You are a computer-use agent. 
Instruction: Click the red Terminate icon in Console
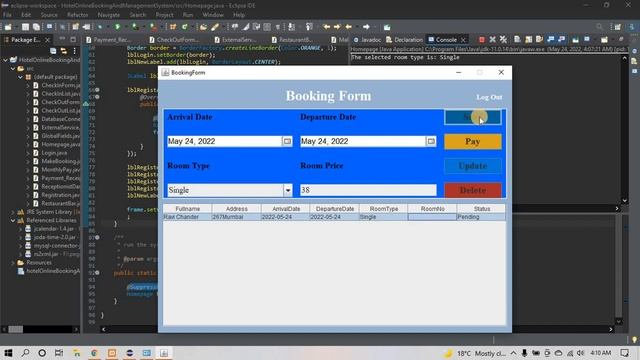point(482,40)
